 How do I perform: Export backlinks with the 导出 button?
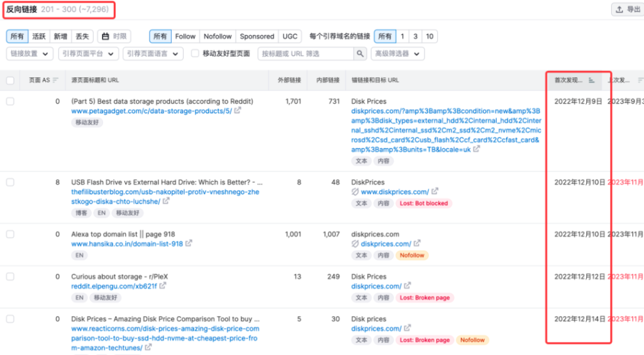pyautogui.click(x=628, y=9)
